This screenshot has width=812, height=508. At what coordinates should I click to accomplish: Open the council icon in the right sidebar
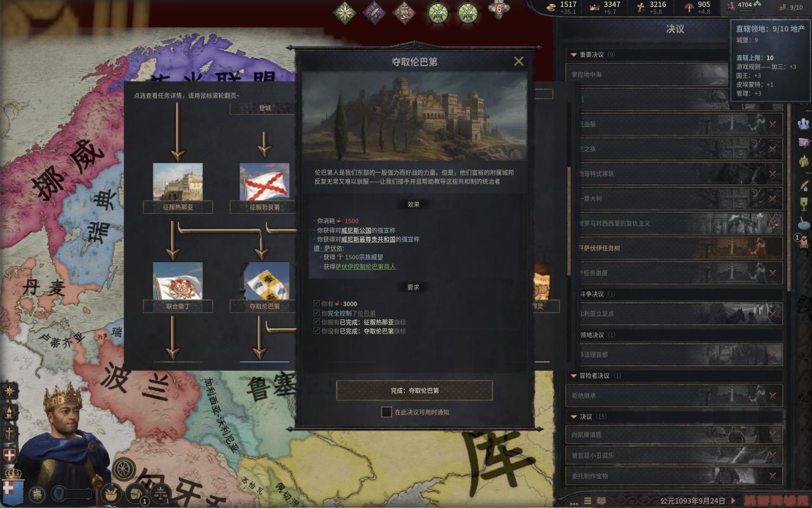pyautogui.click(x=804, y=123)
